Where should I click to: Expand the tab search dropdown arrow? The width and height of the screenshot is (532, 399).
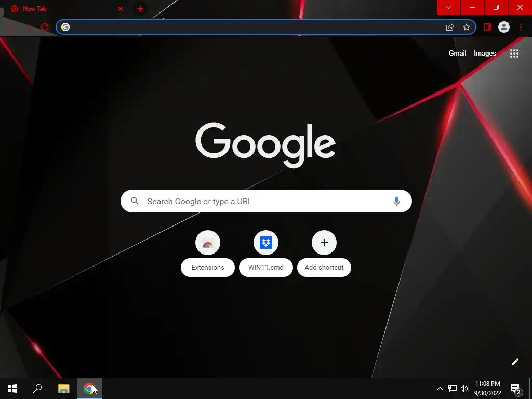point(448,7)
